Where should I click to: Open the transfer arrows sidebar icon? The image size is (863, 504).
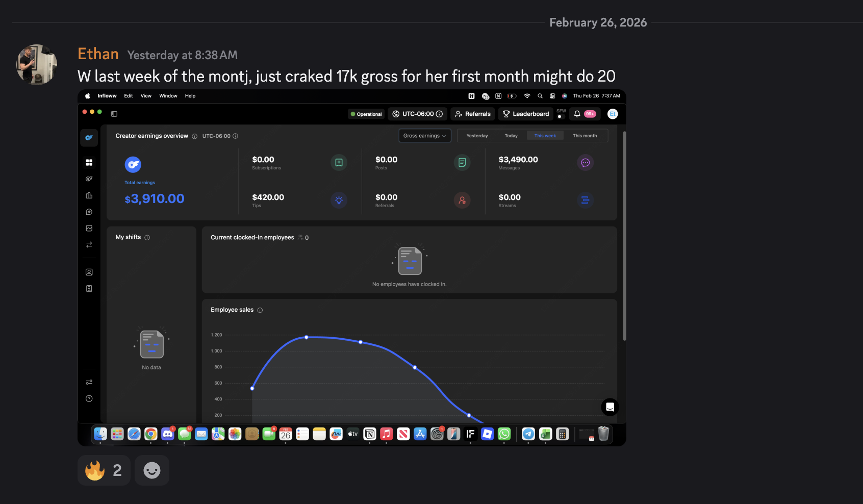point(89,245)
